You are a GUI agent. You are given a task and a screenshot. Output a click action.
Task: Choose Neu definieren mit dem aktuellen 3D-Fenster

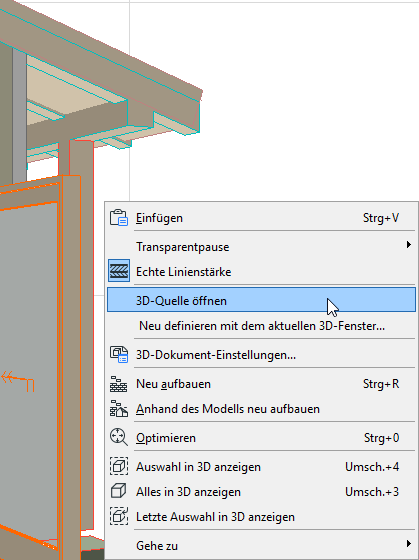tap(261, 326)
